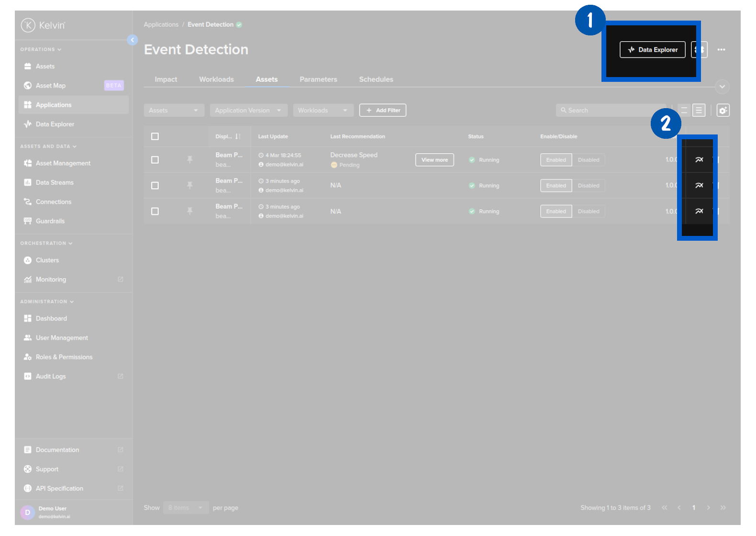This screenshot has width=756, height=536.
Task: Click the table settings gear icon
Action: click(723, 111)
